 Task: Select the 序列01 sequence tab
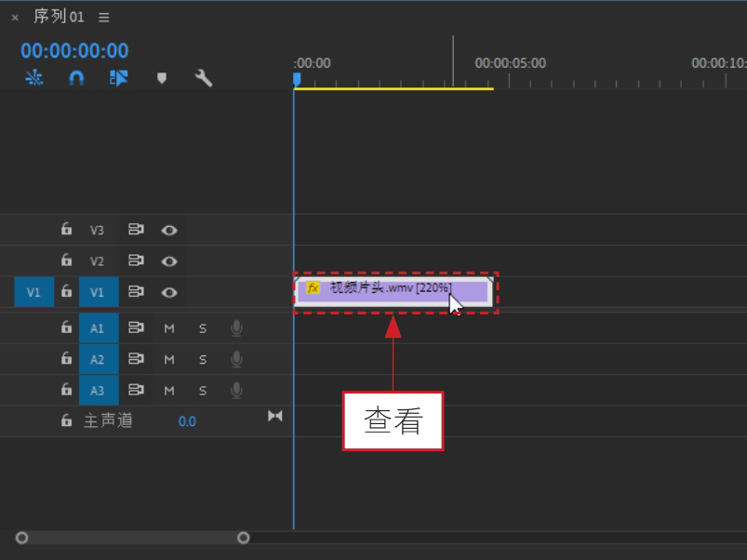click(59, 17)
